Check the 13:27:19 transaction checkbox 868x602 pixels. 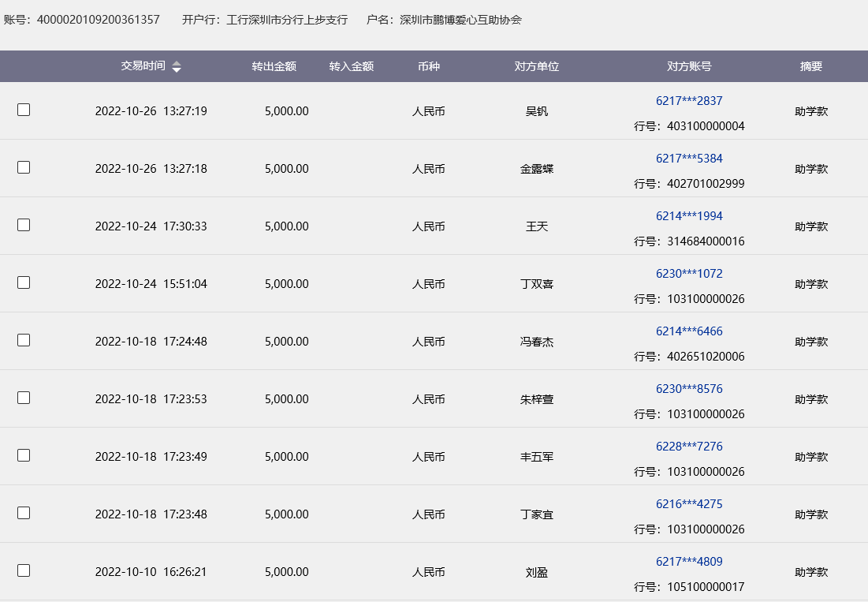tap(24, 110)
